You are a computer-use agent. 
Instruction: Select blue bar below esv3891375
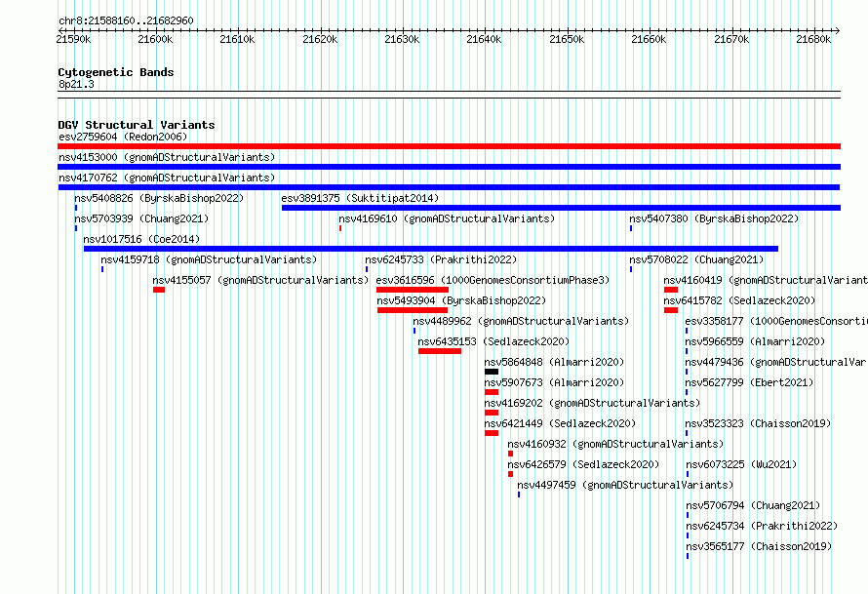(562, 208)
